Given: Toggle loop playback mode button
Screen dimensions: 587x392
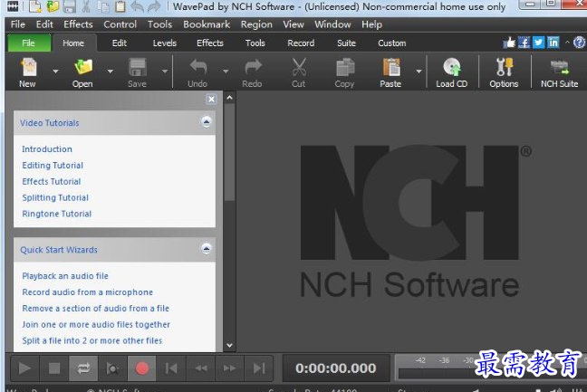Looking at the screenshot, I should coord(83,368).
